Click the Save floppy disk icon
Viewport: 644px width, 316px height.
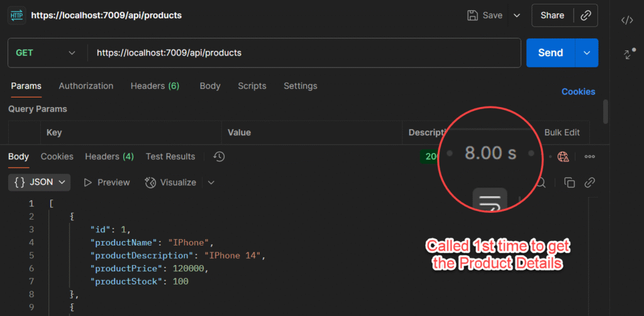[x=473, y=16]
